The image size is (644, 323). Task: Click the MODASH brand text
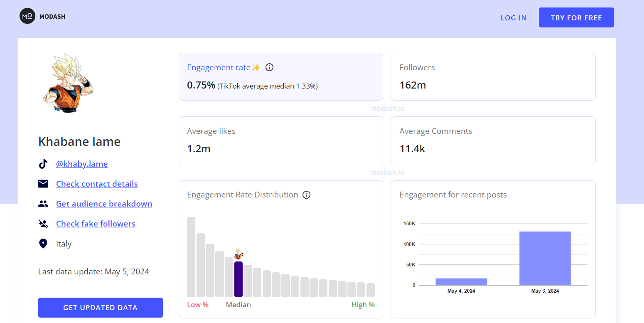52,17
